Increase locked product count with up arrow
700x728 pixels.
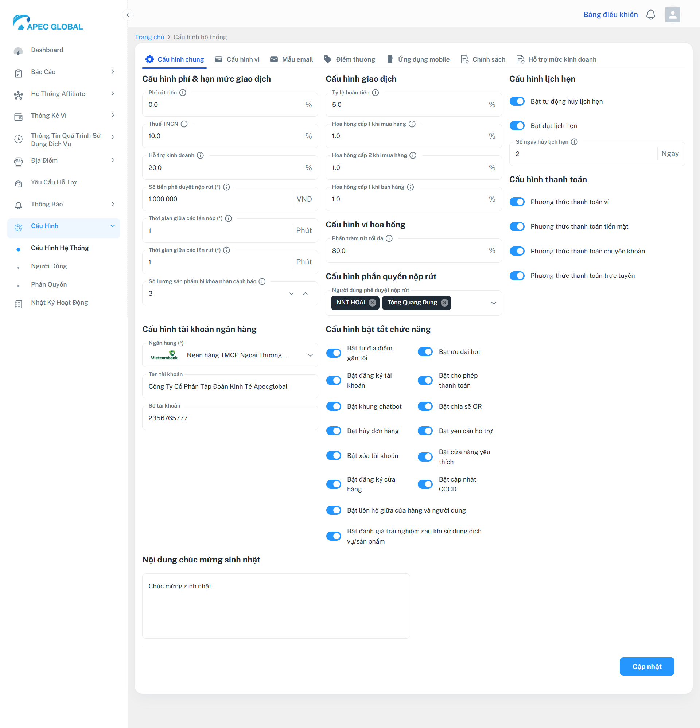[x=305, y=293]
